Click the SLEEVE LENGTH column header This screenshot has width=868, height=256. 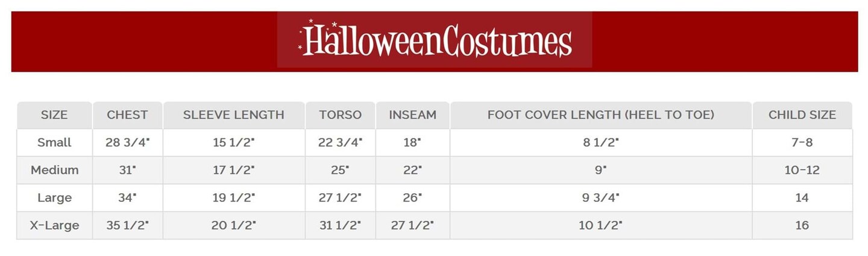(x=233, y=115)
